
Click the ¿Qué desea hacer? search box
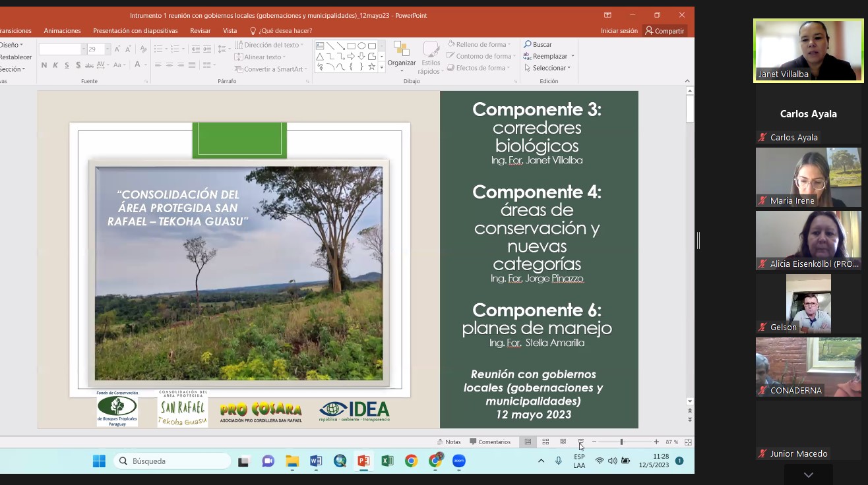pos(281,30)
